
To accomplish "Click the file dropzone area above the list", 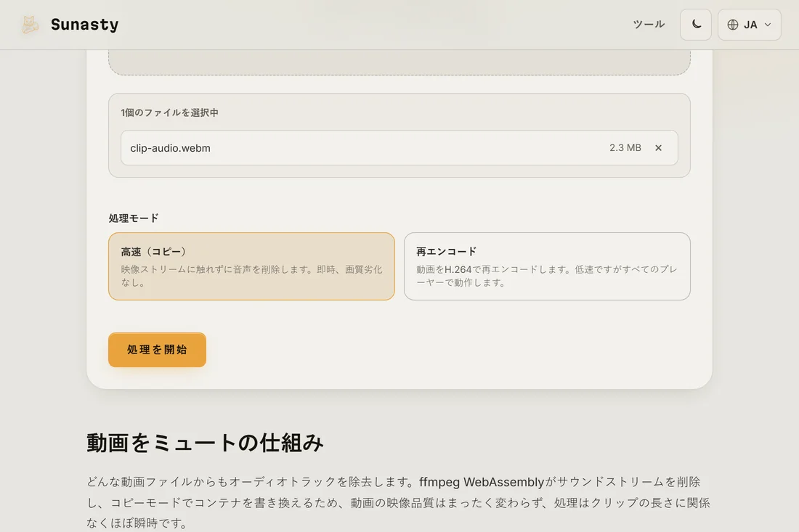I will click(x=399, y=62).
